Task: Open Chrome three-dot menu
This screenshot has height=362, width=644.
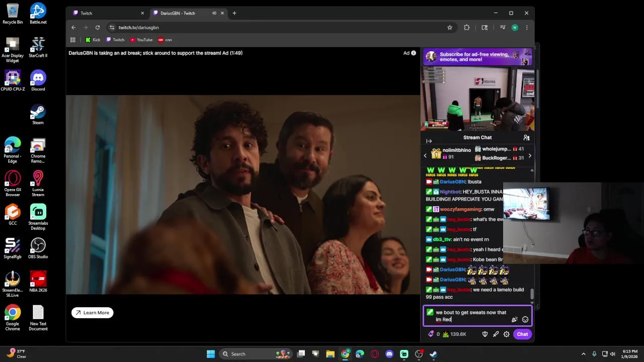Action: (527, 28)
